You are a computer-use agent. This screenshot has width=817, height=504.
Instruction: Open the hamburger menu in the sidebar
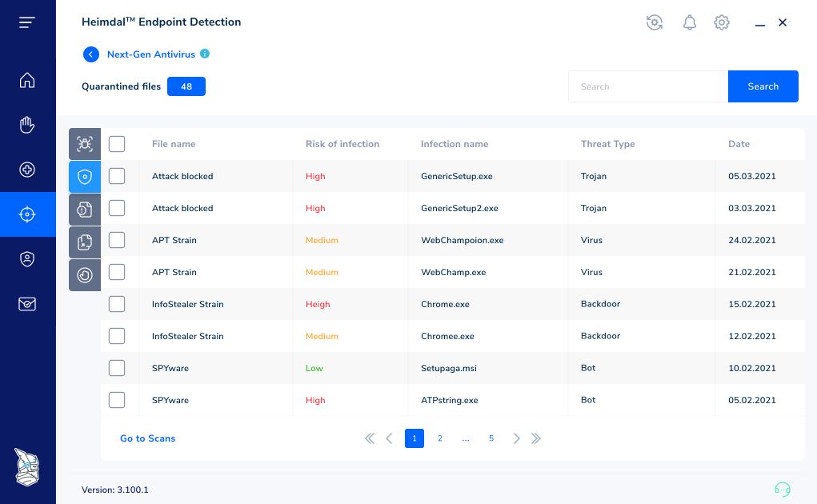tap(27, 22)
